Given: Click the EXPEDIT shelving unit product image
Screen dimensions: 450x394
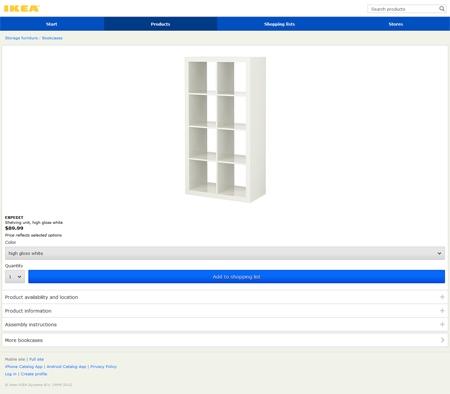Looking at the screenshot, I should pos(225,129).
